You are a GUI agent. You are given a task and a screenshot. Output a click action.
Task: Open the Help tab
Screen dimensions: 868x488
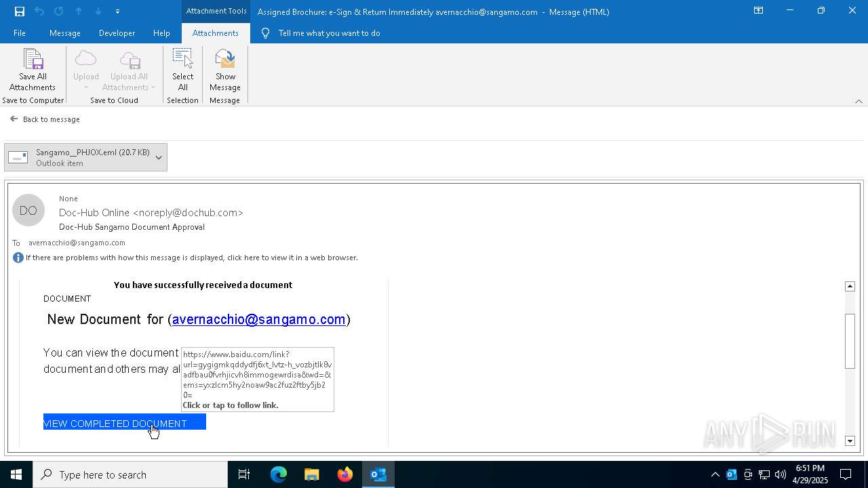coord(161,33)
